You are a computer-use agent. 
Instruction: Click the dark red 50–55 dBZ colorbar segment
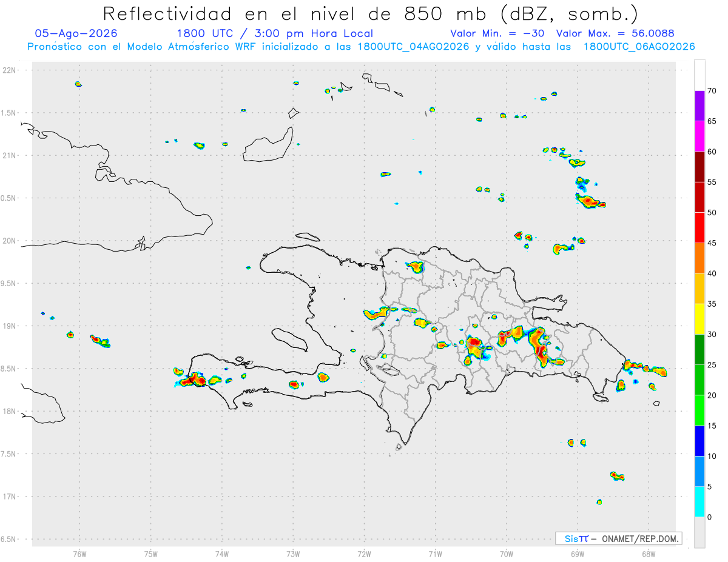tap(700, 197)
